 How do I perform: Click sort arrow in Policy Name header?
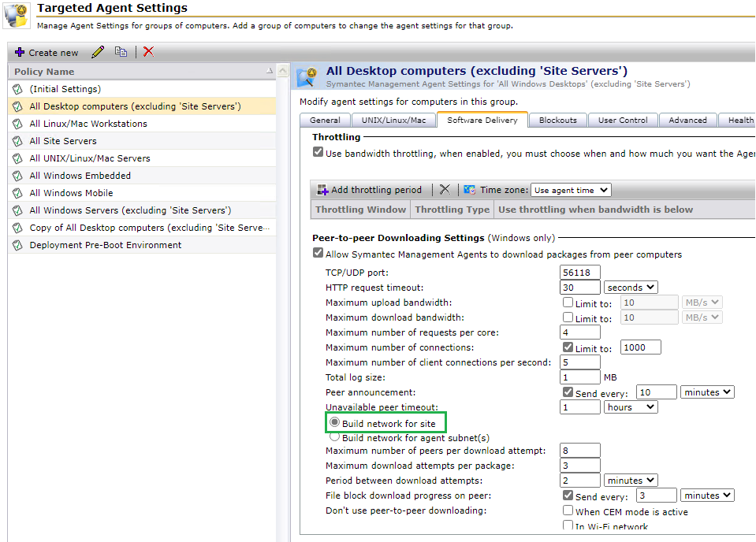(270, 71)
